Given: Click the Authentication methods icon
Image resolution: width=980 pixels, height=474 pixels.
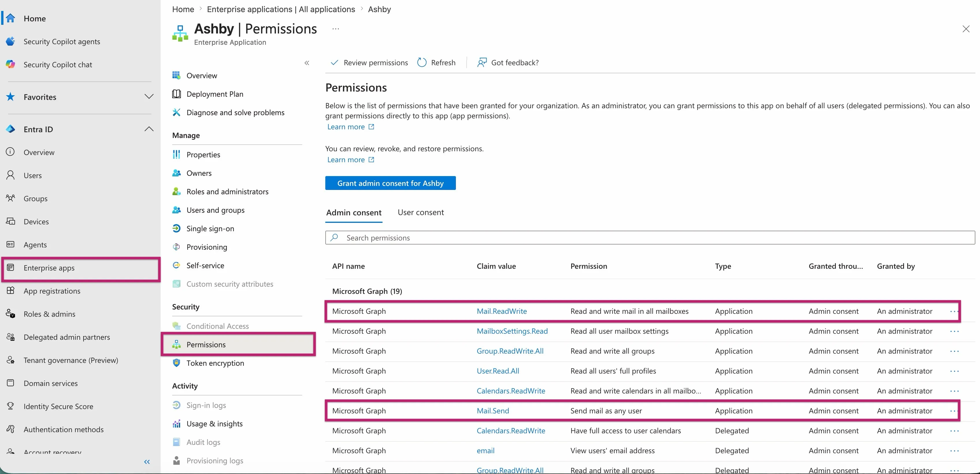Looking at the screenshot, I should [x=10, y=430].
